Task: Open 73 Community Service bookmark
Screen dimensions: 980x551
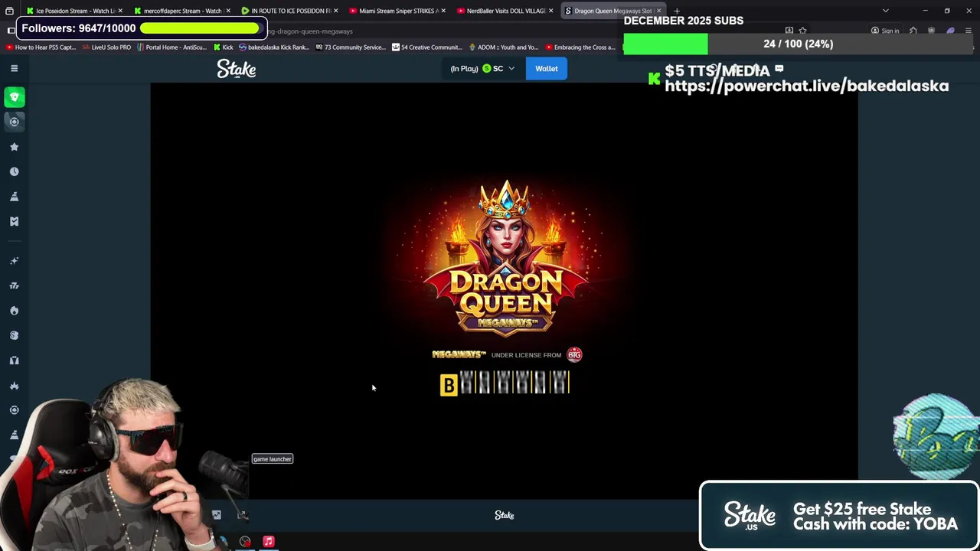Action: point(350,47)
